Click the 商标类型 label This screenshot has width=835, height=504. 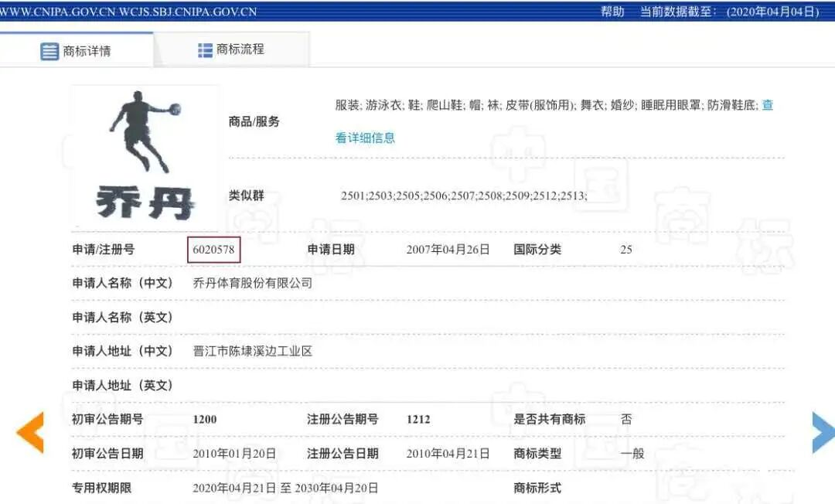tap(537, 454)
